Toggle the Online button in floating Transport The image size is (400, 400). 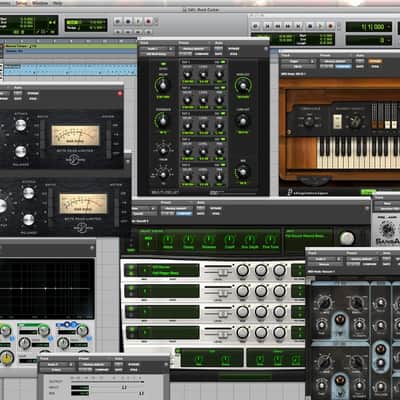pyautogui.click(x=256, y=26)
